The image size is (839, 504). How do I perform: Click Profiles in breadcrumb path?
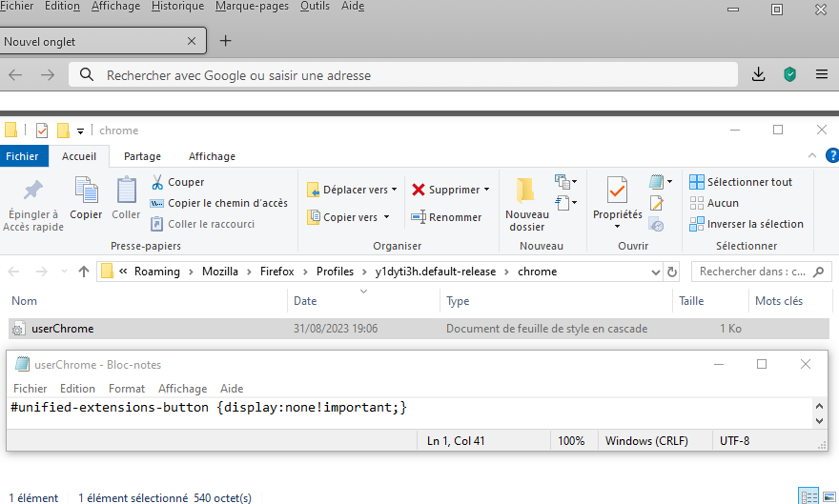point(335,272)
